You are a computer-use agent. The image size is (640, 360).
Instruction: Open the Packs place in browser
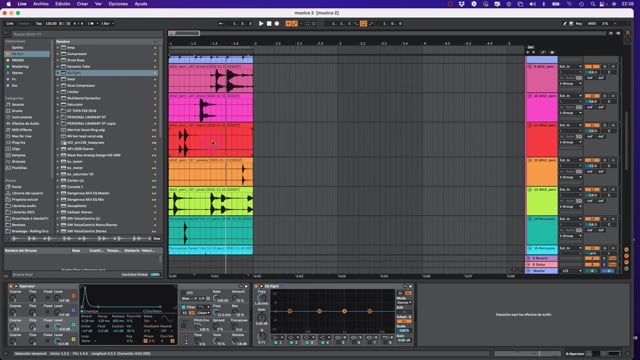tap(17, 187)
